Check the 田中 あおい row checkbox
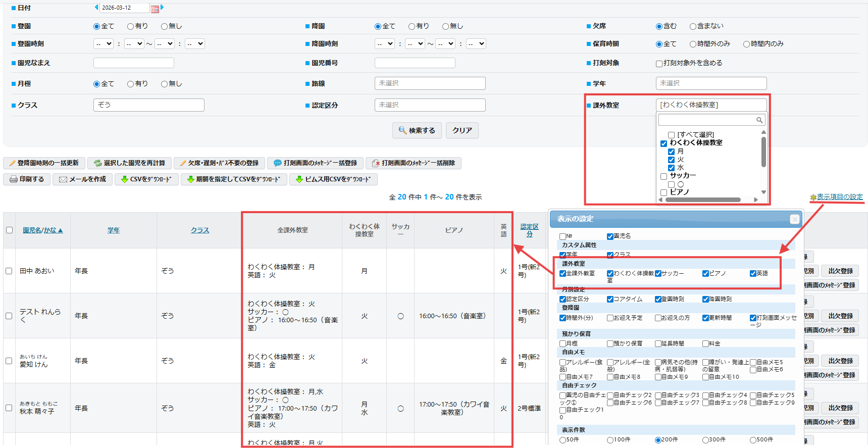This screenshot has width=868, height=448. tap(9, 271)
